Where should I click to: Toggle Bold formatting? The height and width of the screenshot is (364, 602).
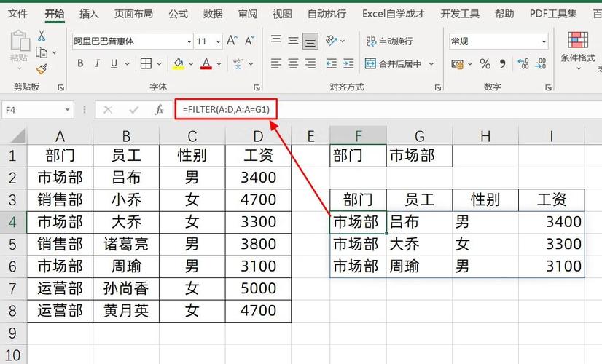tap(80, 63)
